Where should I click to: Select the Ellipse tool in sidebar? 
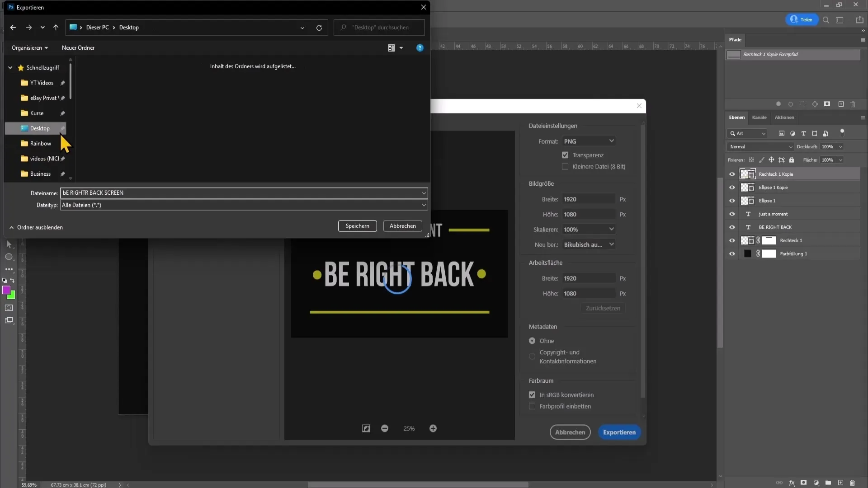pyautogui.click(x=8, y=258)
